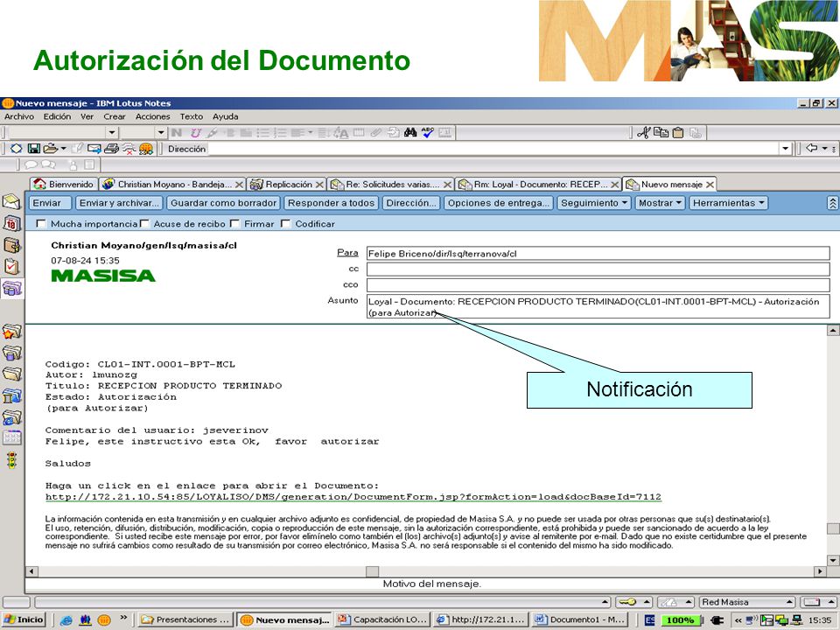Click the Copy icon next to scissors

click(x=661, y=132)
